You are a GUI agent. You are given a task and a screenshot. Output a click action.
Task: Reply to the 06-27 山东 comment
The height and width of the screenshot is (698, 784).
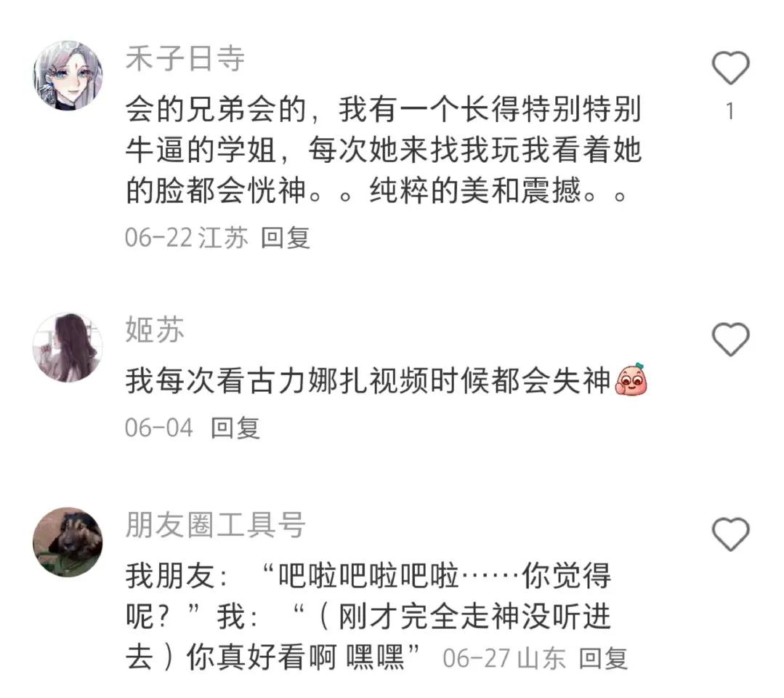(603, 659)
